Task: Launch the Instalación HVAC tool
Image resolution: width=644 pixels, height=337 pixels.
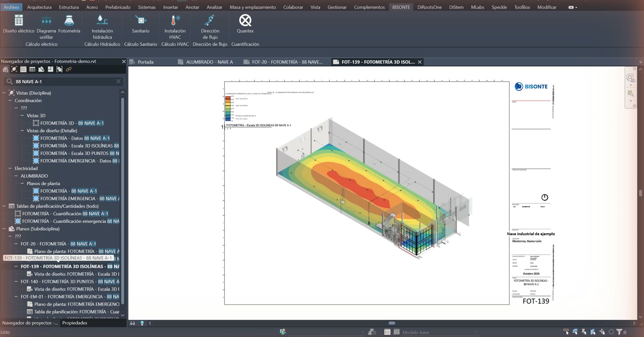Action: [x=175, y=27]
